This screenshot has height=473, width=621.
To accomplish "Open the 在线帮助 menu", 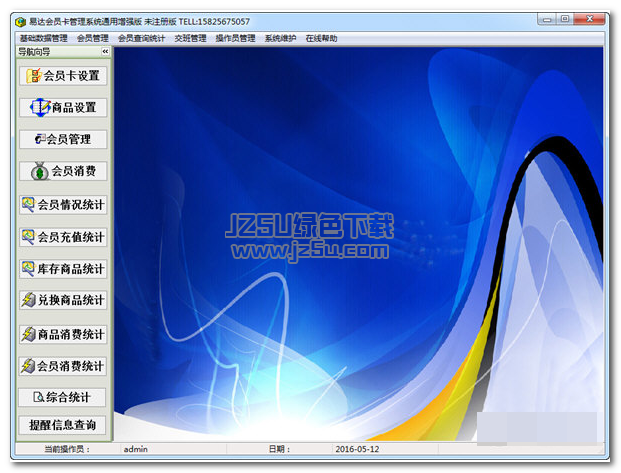I will point(321,38).
